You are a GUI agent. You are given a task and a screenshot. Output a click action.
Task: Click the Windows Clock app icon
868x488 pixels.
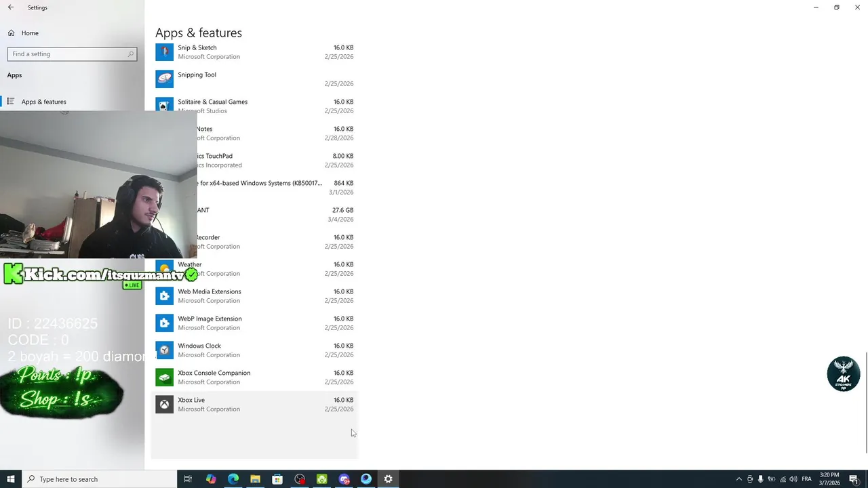(x=164, y=350)
